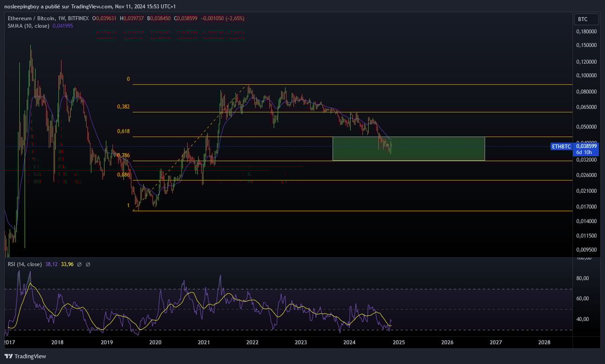This screenshot has width=605, height=364.
Task: Click the 0,014000 price axis label
Action: [x=586, y=221]
